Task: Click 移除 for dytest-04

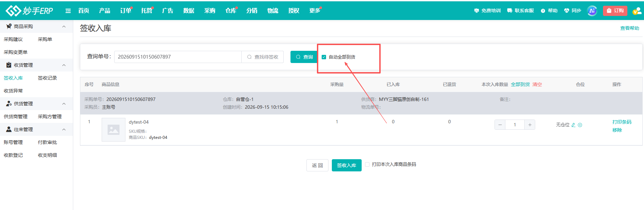Action: (x=617, y=130)
